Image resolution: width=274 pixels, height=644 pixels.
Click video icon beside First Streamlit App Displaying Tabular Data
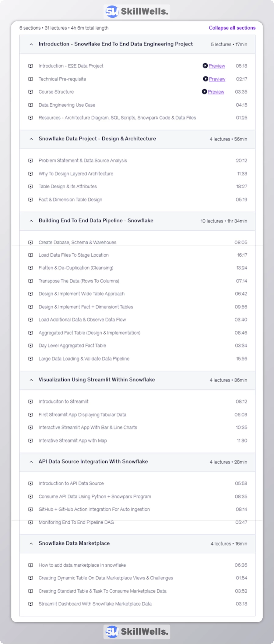[30, 415]
